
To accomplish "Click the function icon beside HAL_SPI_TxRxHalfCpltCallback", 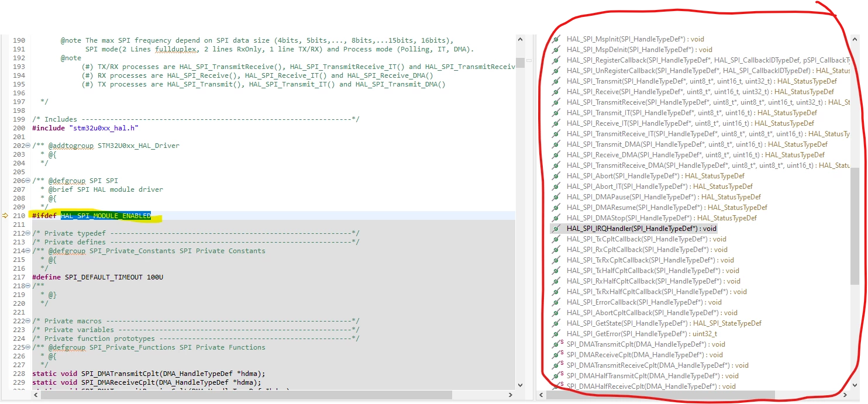I will [x=556, y=292].
